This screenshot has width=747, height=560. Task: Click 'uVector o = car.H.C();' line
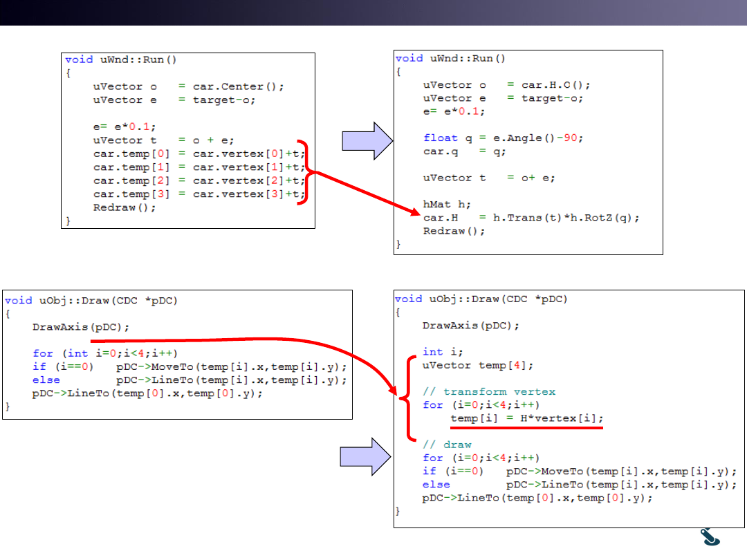coord(507,84)
